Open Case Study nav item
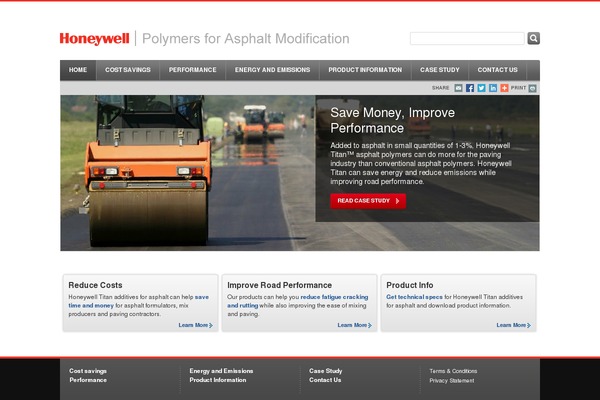Image resolution: width=600 pixels, height=400 pixels. point(440,70)
